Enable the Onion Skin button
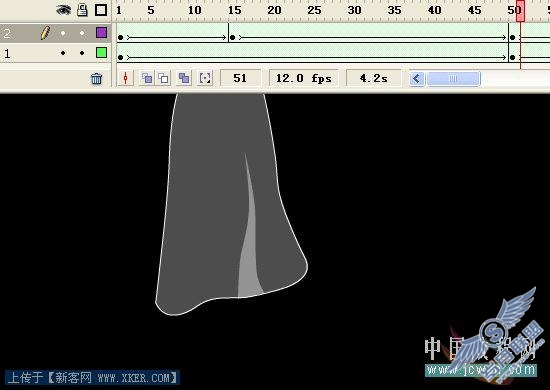Screen dimensions: 550x390 pos(147,78)
